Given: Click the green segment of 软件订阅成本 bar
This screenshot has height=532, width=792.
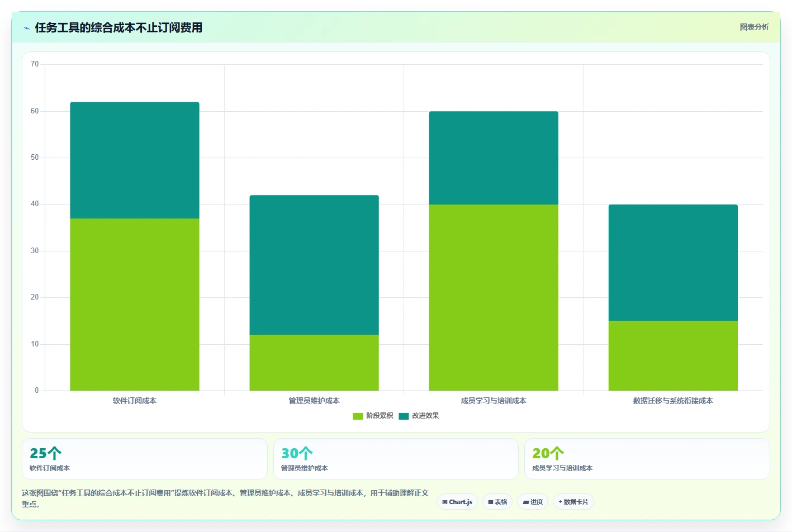Looking at the screenshot, I should 135,305.
